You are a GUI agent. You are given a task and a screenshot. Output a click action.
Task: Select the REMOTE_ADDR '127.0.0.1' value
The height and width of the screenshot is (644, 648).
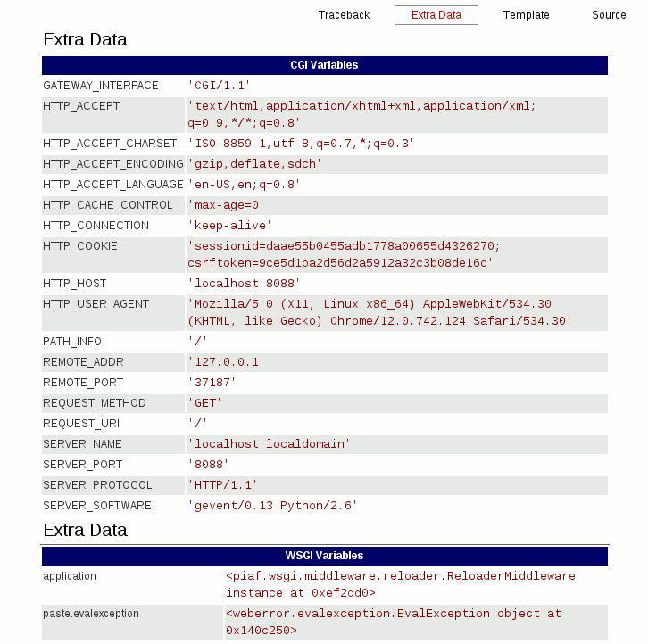coord(226,362)
